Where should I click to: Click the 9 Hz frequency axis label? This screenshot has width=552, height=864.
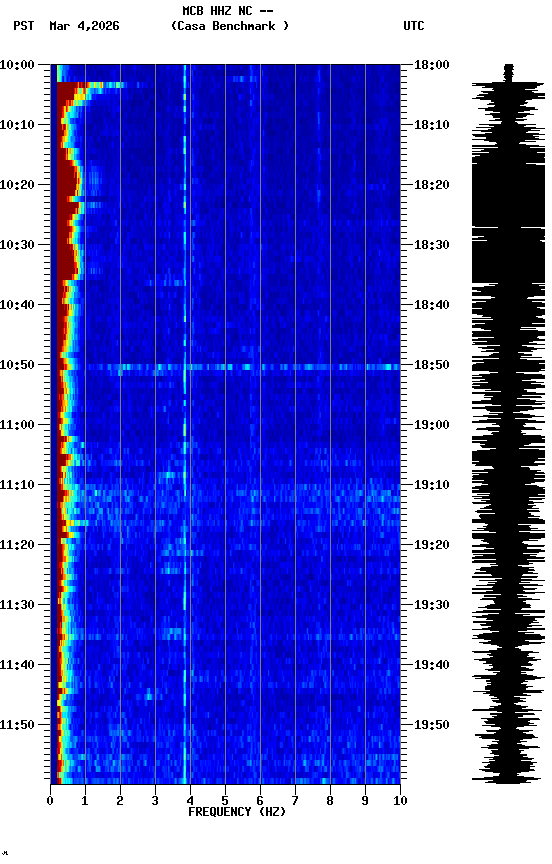point(365,801)
